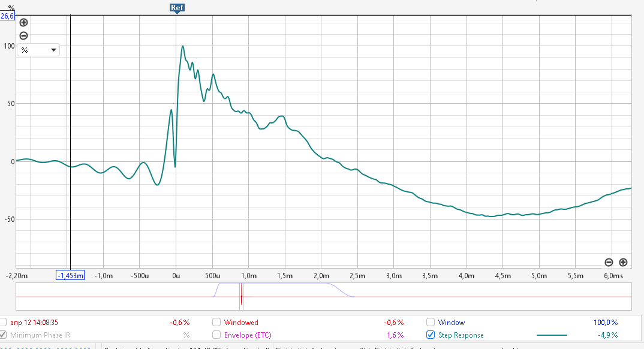The width and height of the screenshot is (644, 349).
Task: Zoom in horizontally with bottom-right plus icon
Action: 623,262
